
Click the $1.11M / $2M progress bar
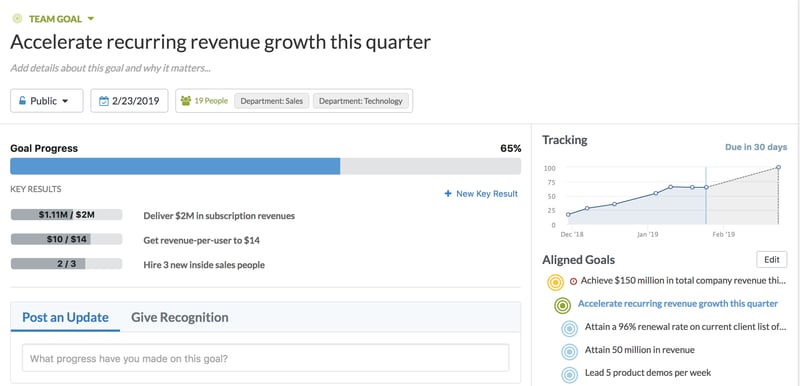point(66,215)
